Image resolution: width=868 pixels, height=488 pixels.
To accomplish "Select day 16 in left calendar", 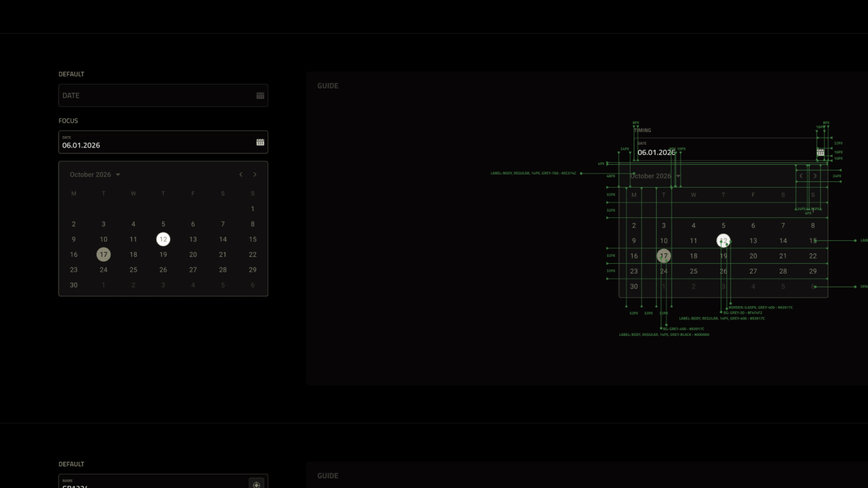I will 74,255.
